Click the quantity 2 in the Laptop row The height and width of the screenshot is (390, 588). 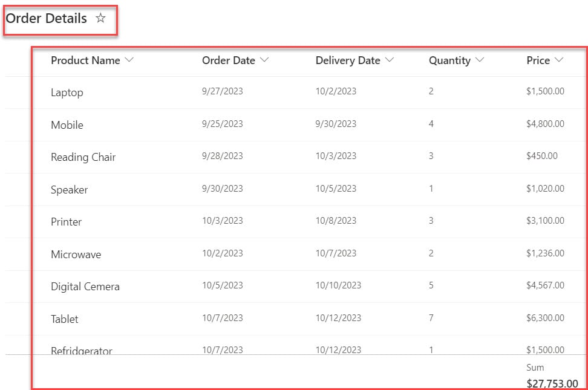(x=431, y=91)
